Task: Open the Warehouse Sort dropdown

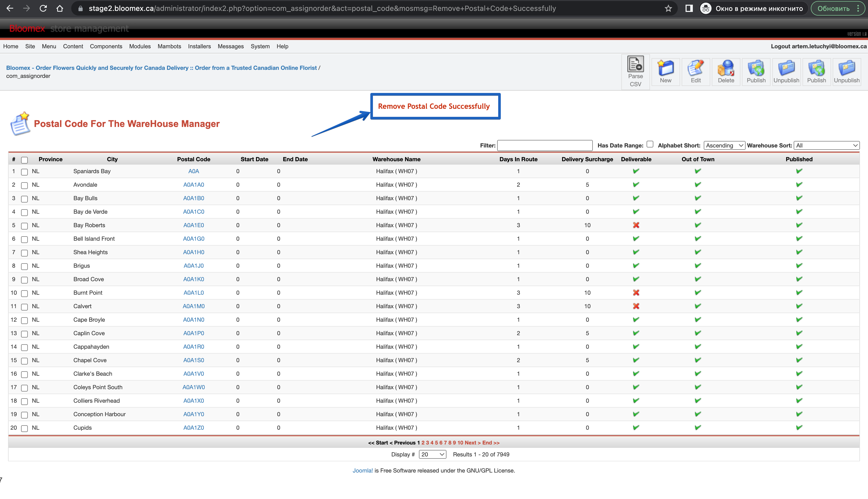Action: 826,145
